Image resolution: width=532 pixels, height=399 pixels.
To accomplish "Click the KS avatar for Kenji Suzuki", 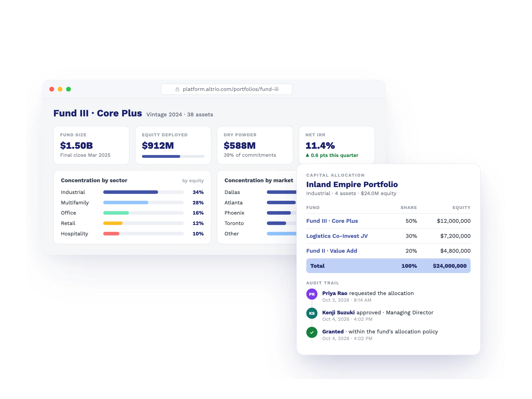I will tap(312, 313).
